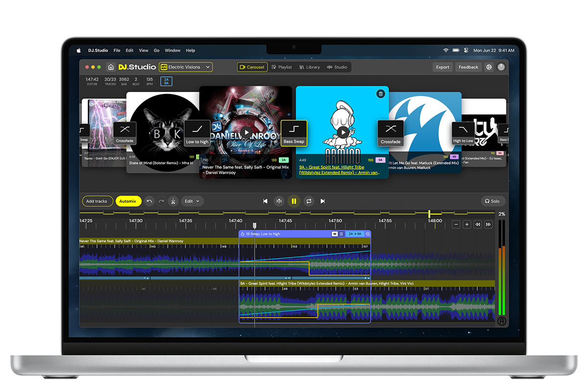Viewport: 588px width, 382px height.
Task: Open the File menu
Action: (x=117, y=50)
